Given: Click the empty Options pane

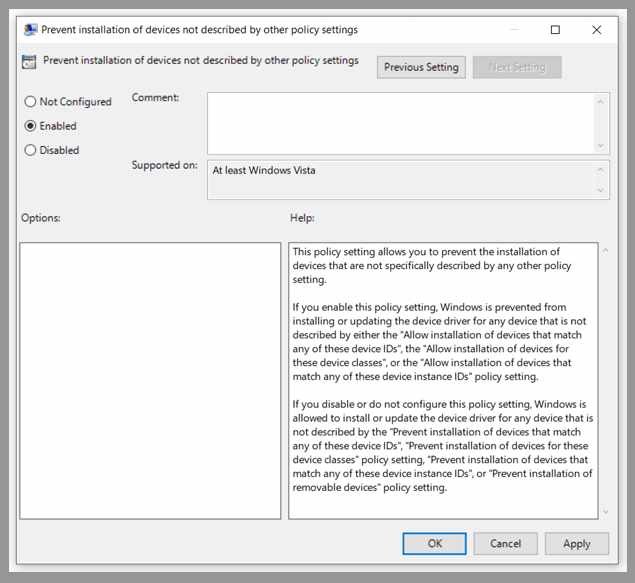Looking at the screenshot, I should click(x=150, y=381).
